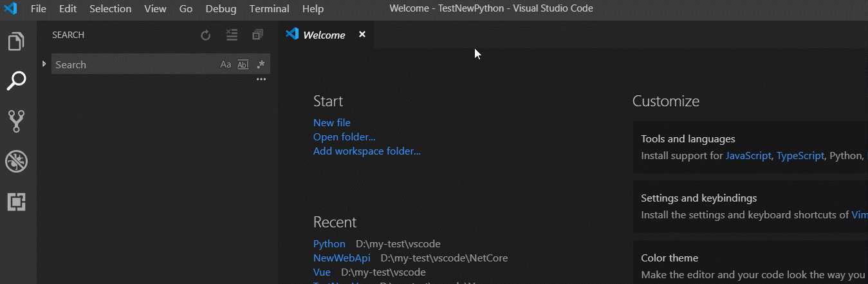Click the Add workspace folder... link
Image resolution: width=868 pixels, height=284 pixels.
367,151
